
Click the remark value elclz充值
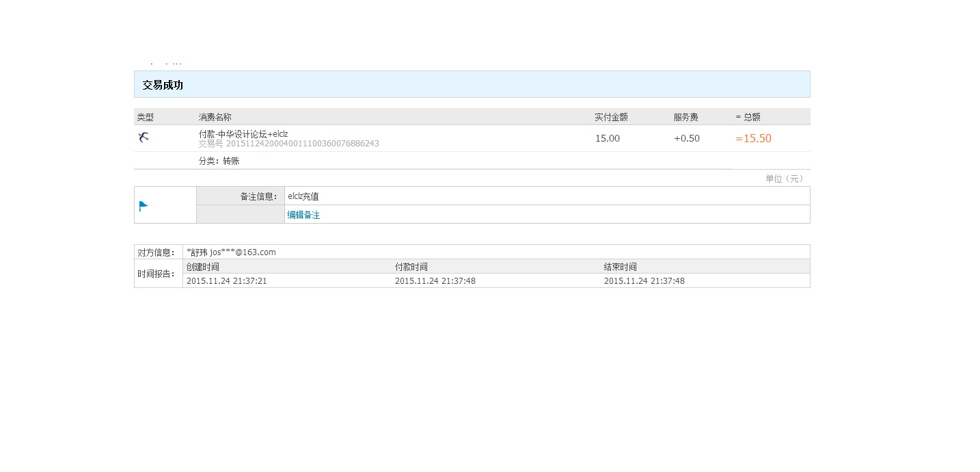[x=303, y=196]
